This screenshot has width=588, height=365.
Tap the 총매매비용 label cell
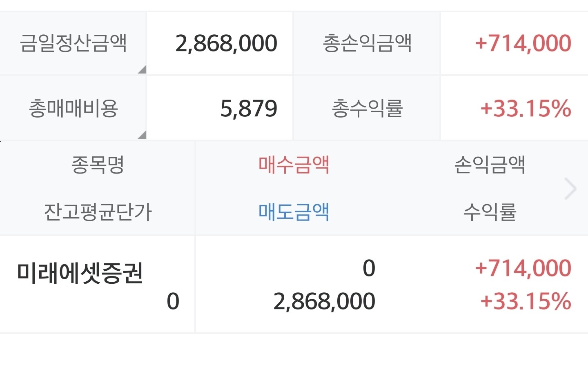(73, 108)
